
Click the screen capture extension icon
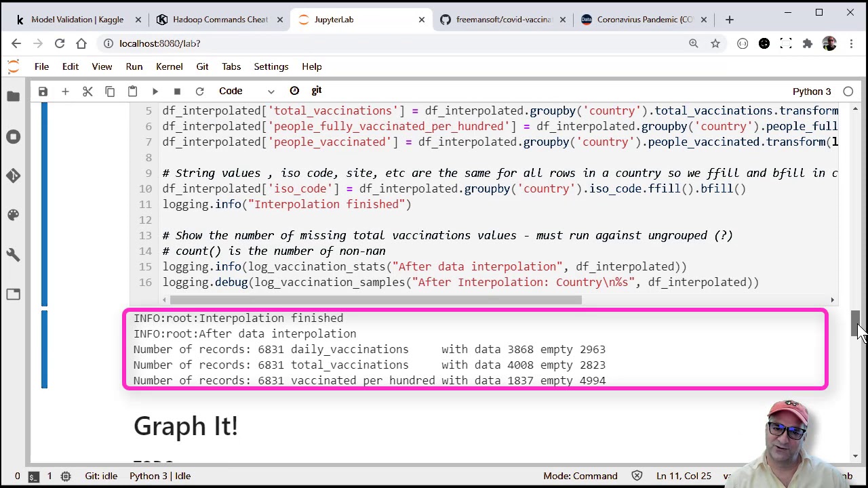785,43
